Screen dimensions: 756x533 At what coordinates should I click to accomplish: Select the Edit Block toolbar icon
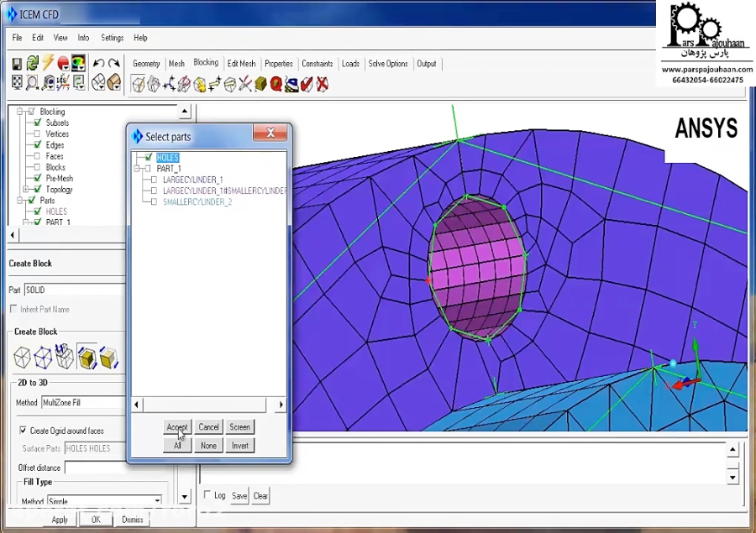click(x=184, y=84)
